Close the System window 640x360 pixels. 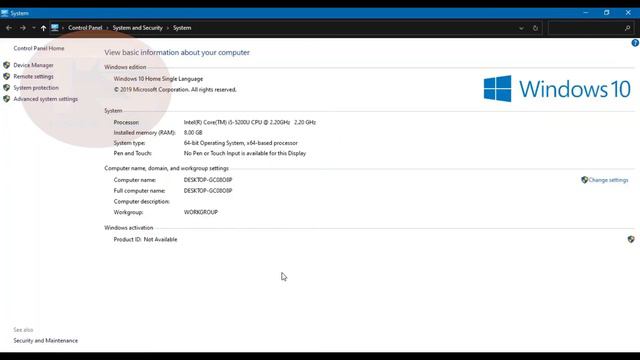[x=628, y=13]
